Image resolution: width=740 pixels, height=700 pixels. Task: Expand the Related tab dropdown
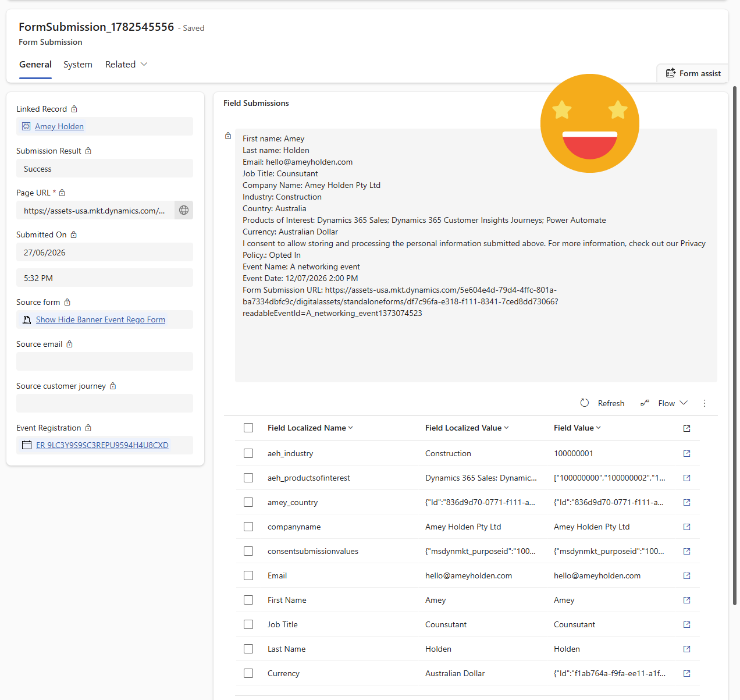126,65
